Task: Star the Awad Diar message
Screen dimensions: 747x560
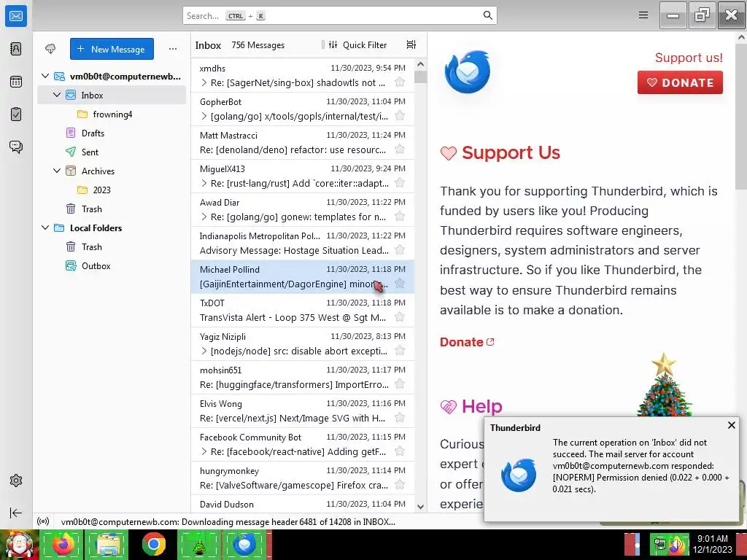Action: 400,217
